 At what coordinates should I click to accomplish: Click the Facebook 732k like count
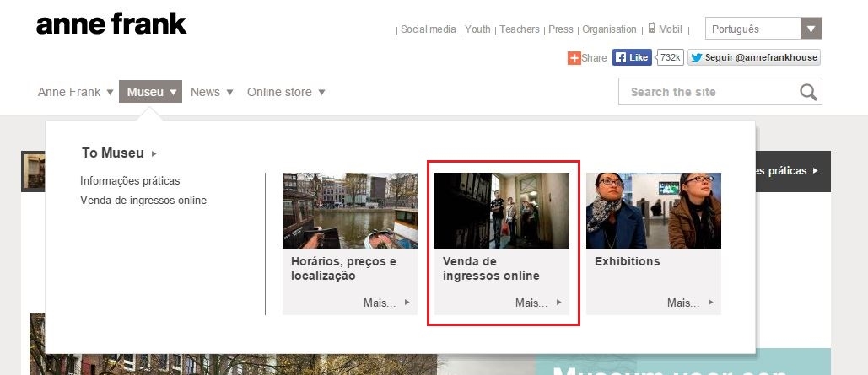(x=670, y=57)
